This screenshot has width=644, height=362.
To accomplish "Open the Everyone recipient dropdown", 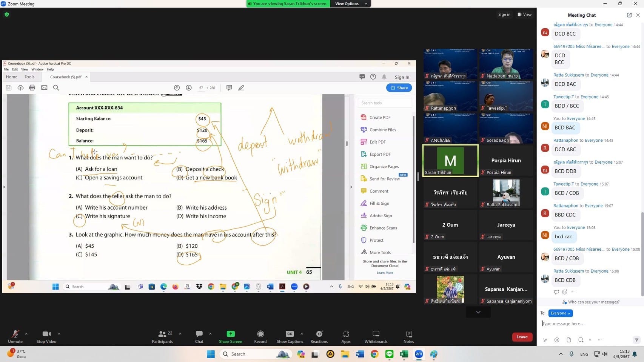I will (560, 313).
